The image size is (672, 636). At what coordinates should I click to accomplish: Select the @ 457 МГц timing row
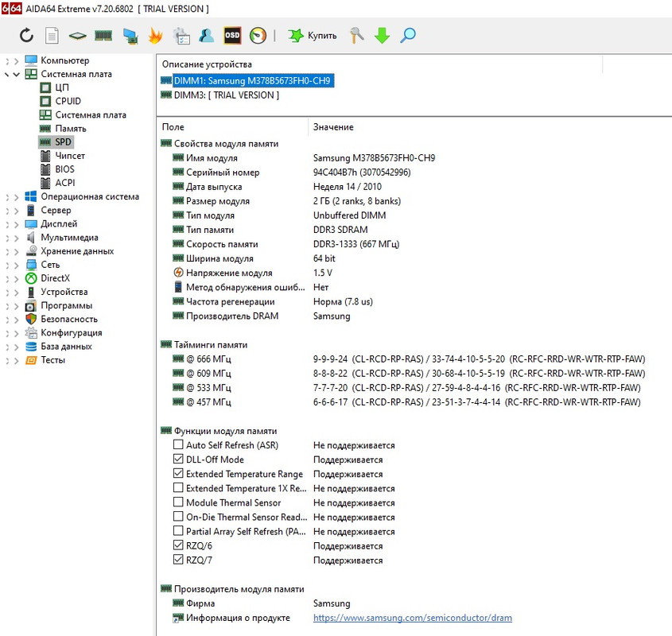(x=406, y=402)
